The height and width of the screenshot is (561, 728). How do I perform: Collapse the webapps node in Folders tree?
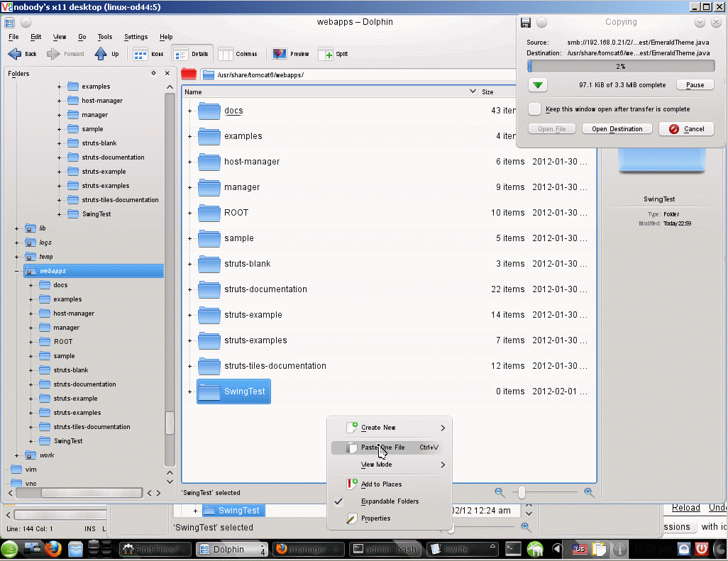click(x=17, y=271)
